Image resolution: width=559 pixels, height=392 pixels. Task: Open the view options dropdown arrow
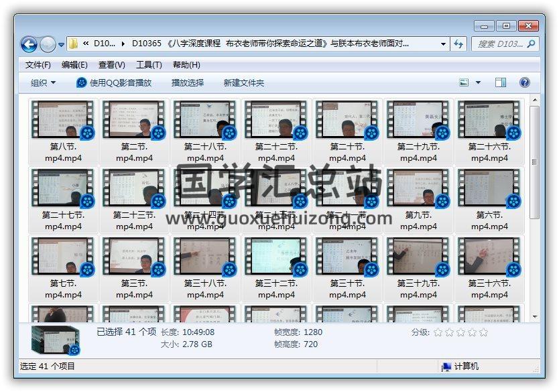(478, 82)
